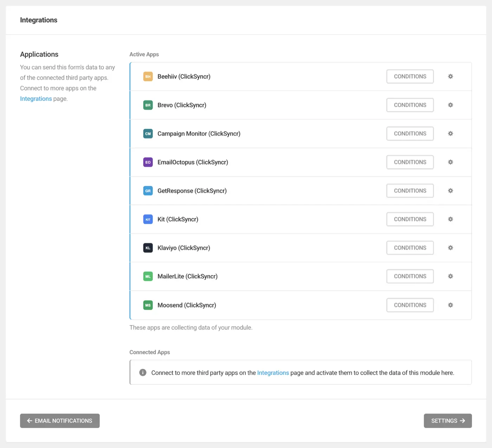Select EmailOctopus (ClickSyncr) name

click(193, 162)
